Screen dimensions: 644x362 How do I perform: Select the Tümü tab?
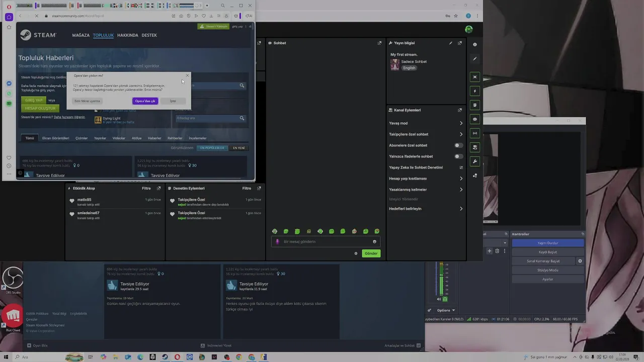pyautogui.click(x=30, y=138)
